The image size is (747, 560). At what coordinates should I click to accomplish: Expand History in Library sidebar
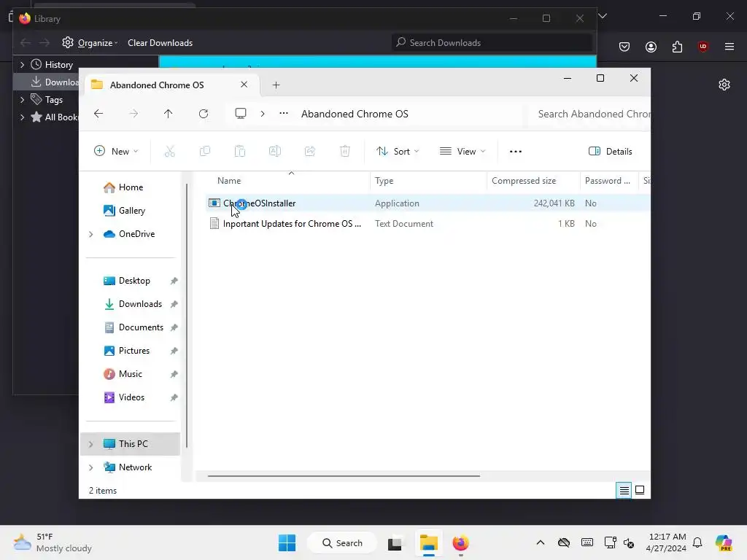pos(22,65)
